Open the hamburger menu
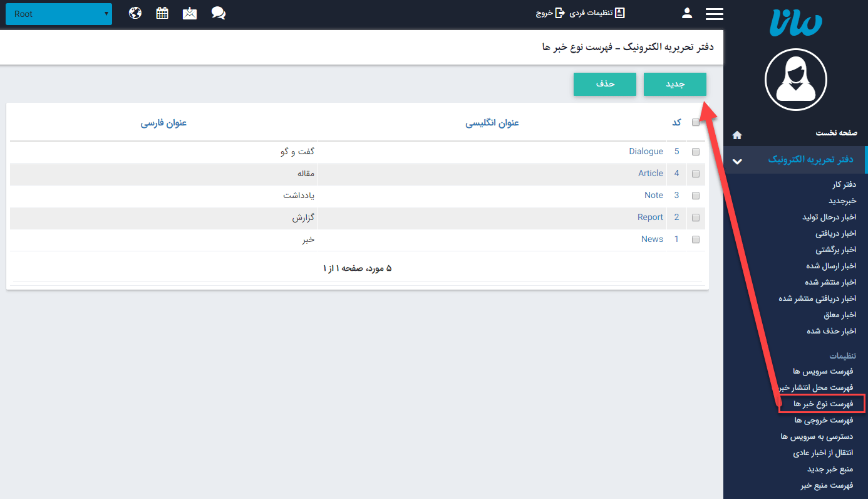This screenshot has width=868, height=499. click(714, 13)
